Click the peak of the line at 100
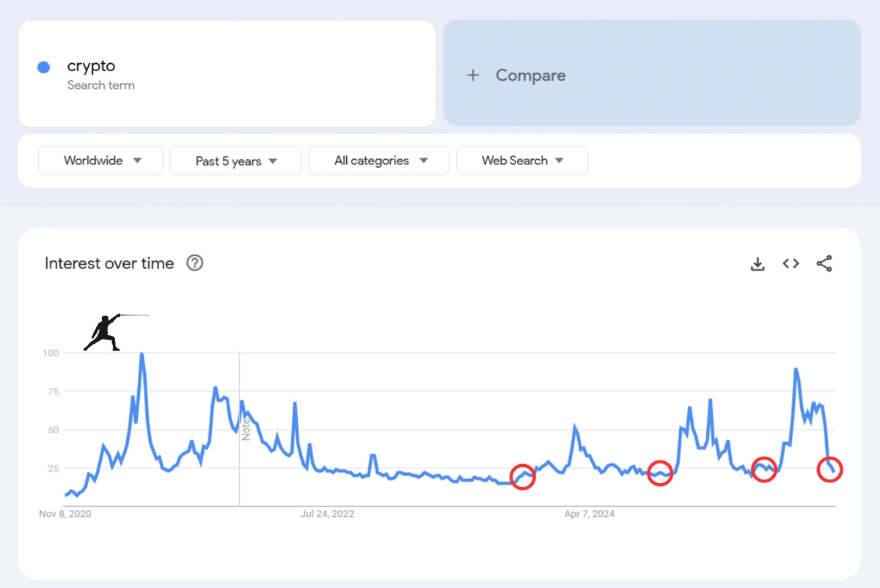Image resolution: width=880 pixels, height=588 pixels. tap(142, 354)
